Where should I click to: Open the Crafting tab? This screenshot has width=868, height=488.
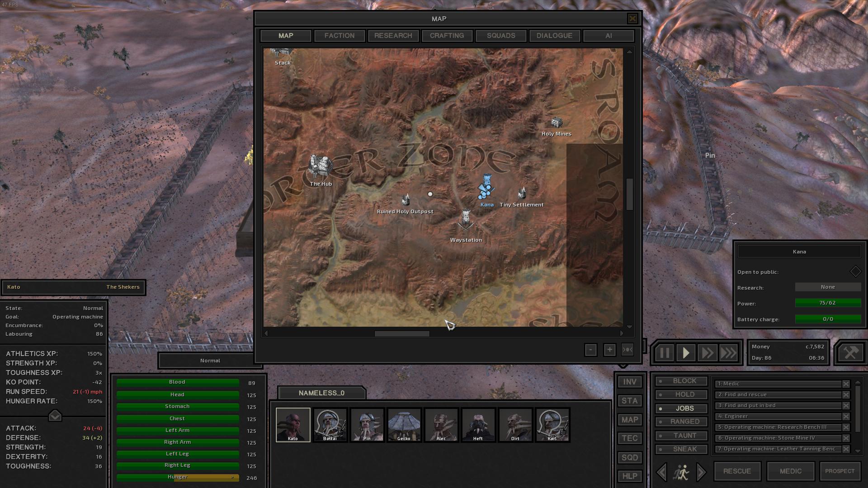click(x=447, y=36)
